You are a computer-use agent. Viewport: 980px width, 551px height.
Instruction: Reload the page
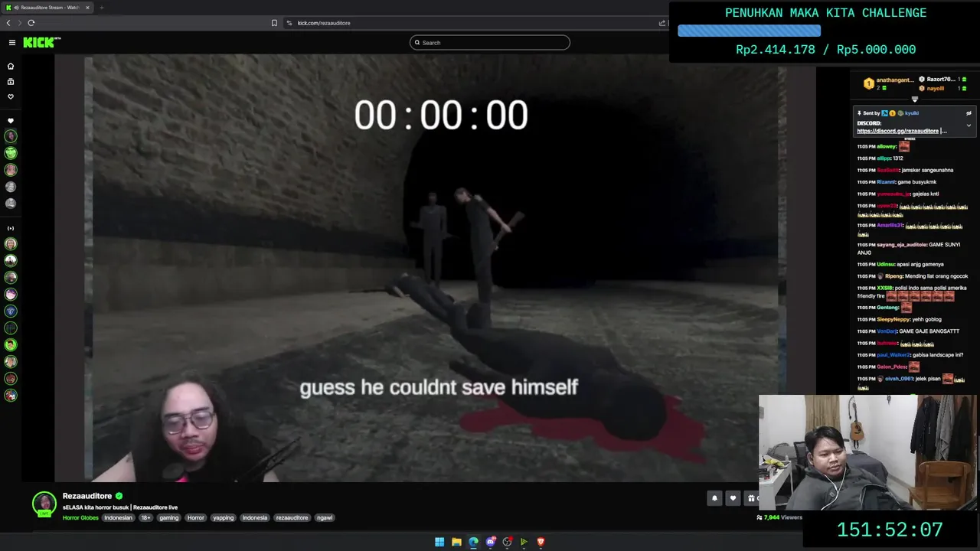tap(31, 23)
